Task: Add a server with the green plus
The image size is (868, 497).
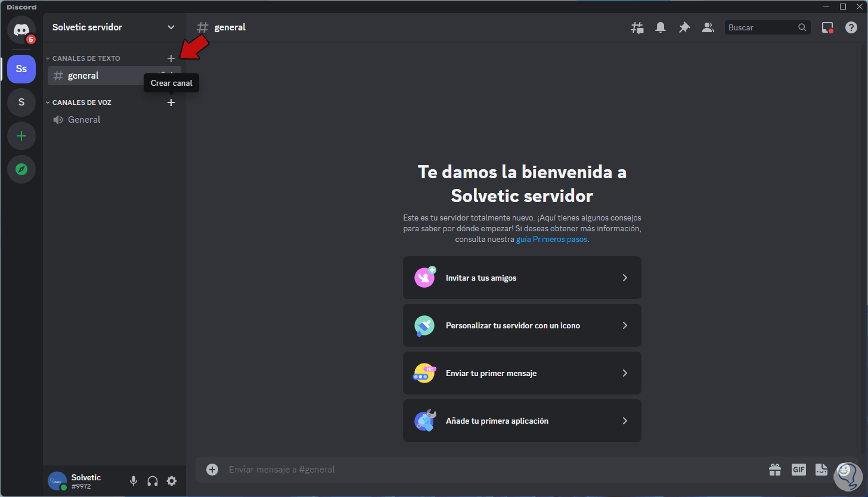Action: pyautogui.click(x=21, y=136)
